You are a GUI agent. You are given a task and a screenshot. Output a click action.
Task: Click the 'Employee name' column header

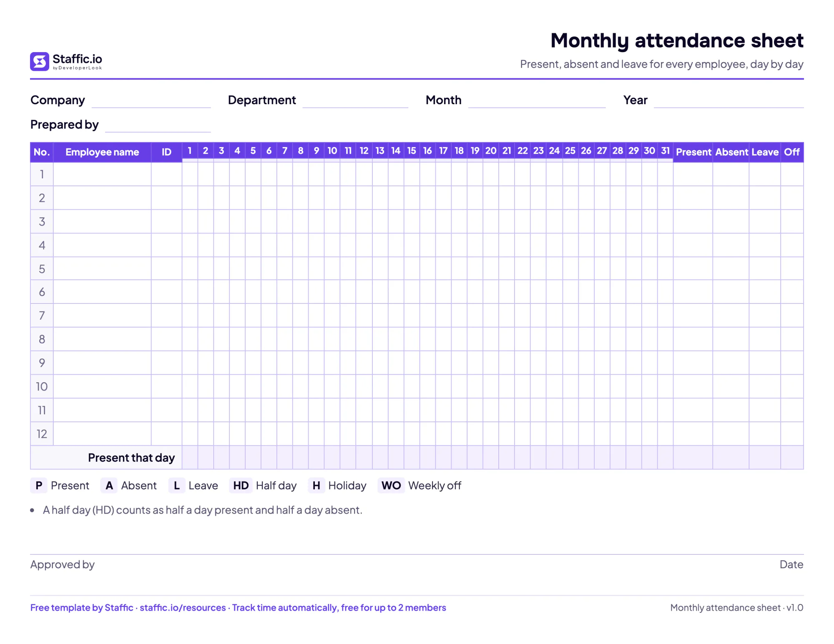tap(102, 152)
